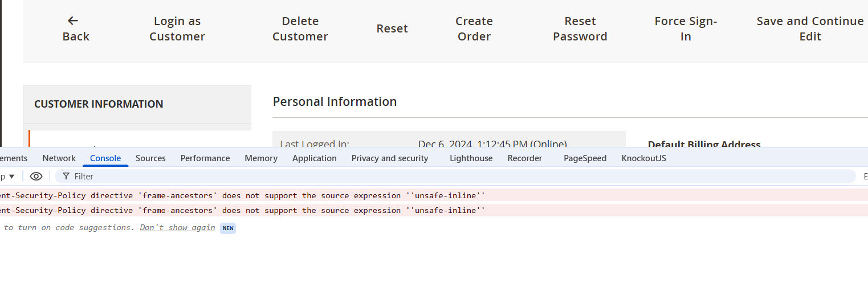Click the filter funnel icon

point(66,177)
